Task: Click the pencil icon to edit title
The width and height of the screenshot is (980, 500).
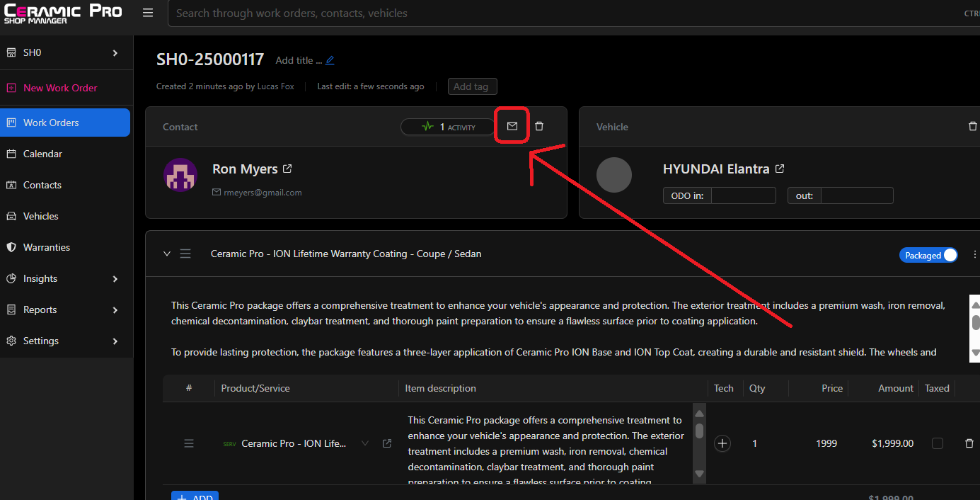Action: [x=330, y=61]
